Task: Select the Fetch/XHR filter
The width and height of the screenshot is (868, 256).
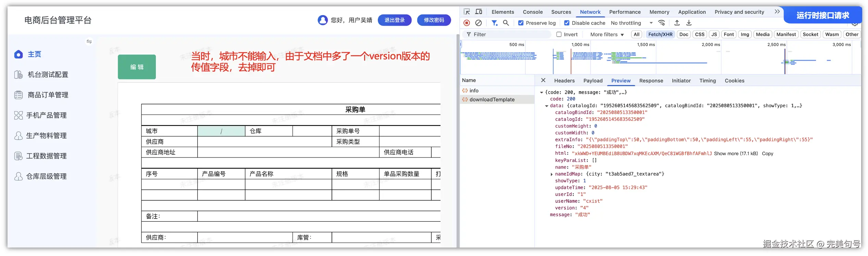Action: pyautogui.click(x=660, y=34)
